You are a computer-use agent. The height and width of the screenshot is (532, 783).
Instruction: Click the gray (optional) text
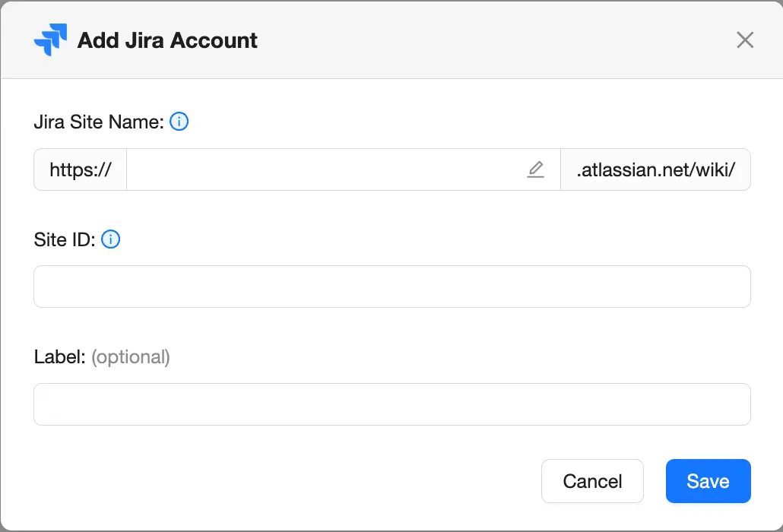131,356
